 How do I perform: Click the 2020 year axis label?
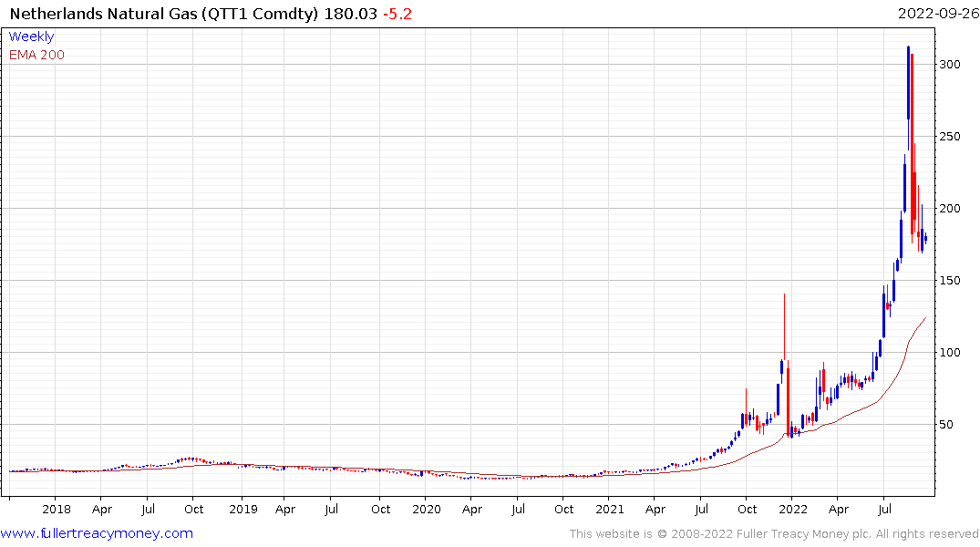pyautogui.click(x=427, y=509)
